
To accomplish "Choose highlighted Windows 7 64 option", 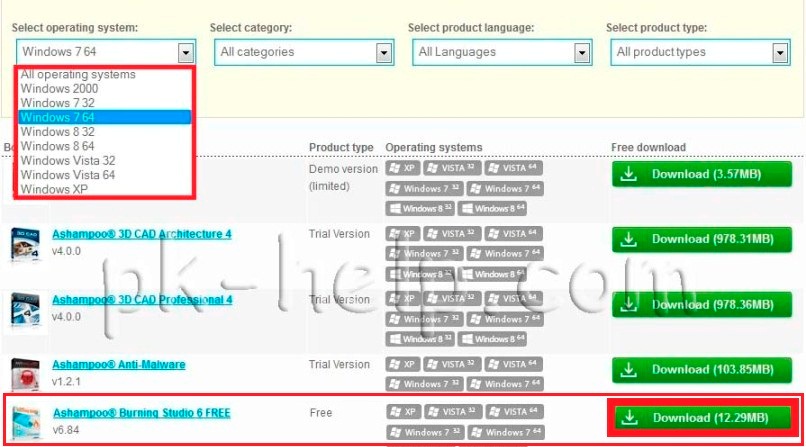I will point(104,117).
